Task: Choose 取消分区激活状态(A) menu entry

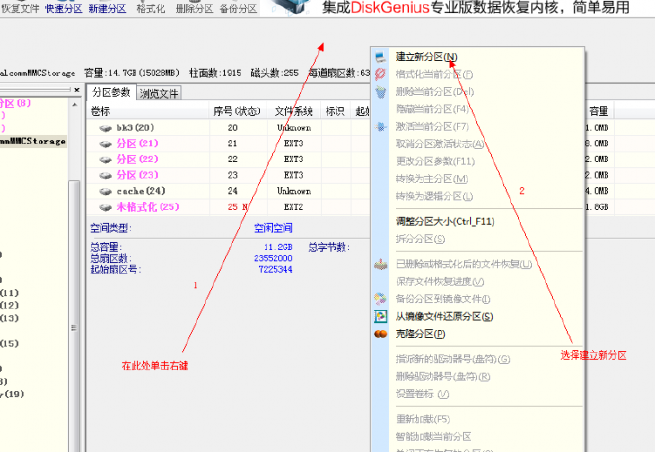Action: [440, 144]
